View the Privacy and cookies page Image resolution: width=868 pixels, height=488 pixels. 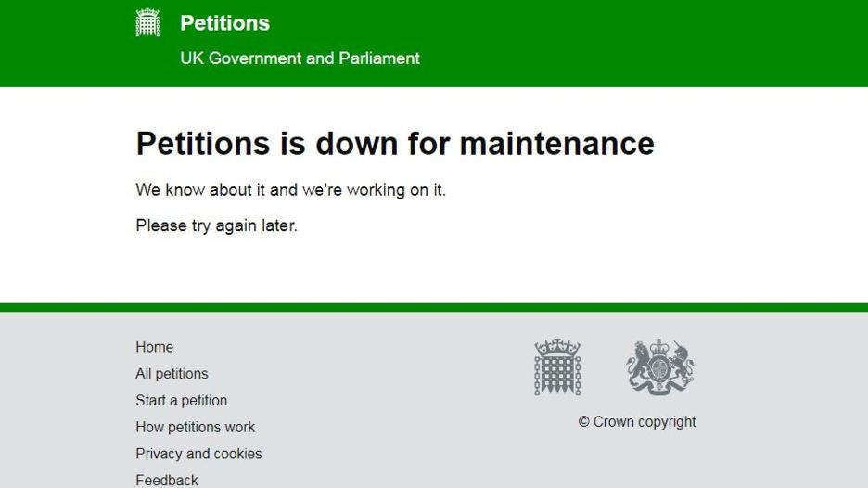[x=198, y=454]
